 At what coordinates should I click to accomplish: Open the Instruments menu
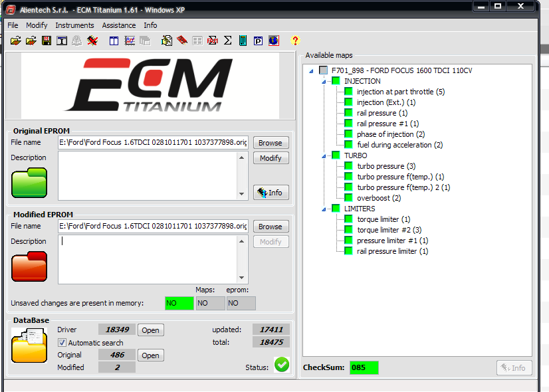[x=74, y=25]
